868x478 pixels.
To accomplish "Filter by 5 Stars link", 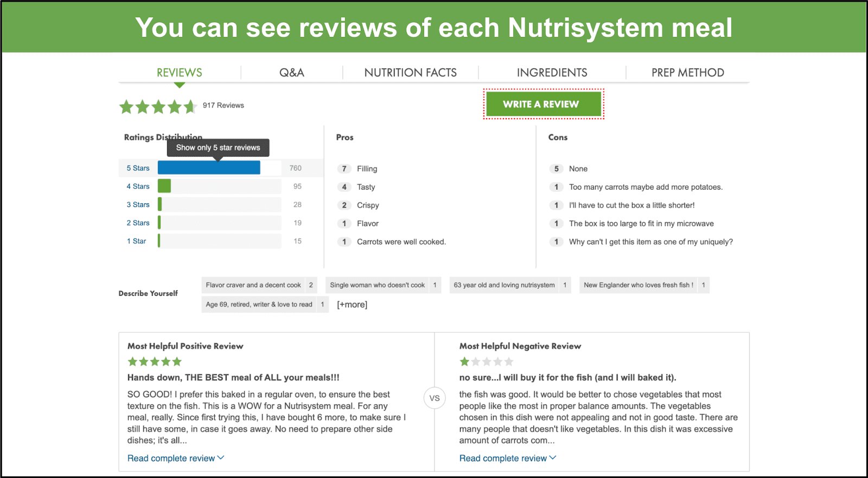I will [x=138, y=168].
